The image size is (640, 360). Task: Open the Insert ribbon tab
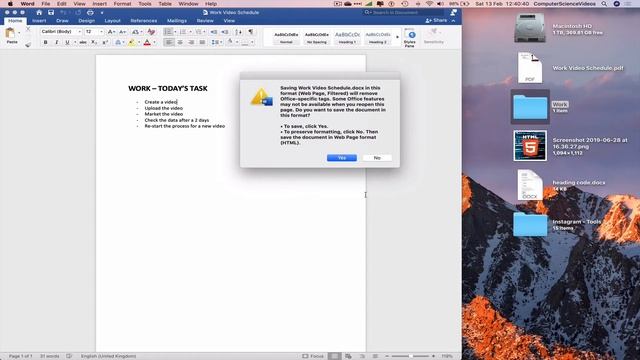point(39,21)
